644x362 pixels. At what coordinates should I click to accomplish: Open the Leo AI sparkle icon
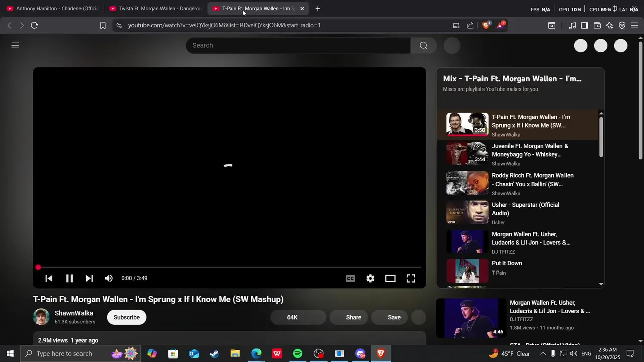(x=610, y=25)
